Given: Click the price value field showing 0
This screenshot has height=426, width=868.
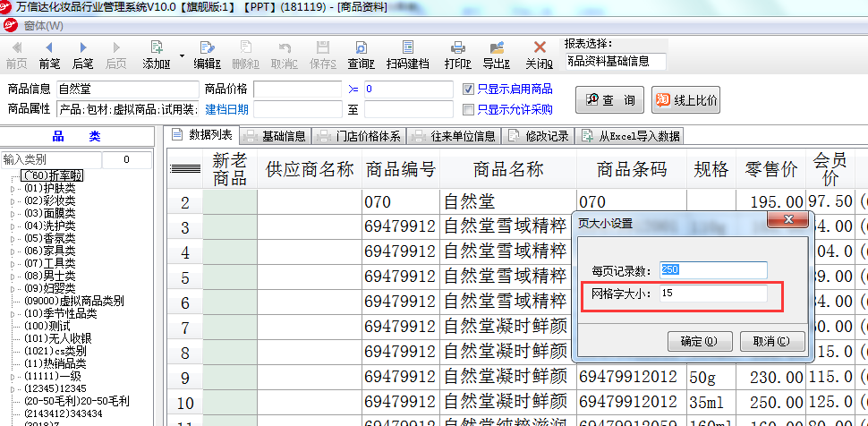Looking at the screenshot, I should (x=409, y=89).
